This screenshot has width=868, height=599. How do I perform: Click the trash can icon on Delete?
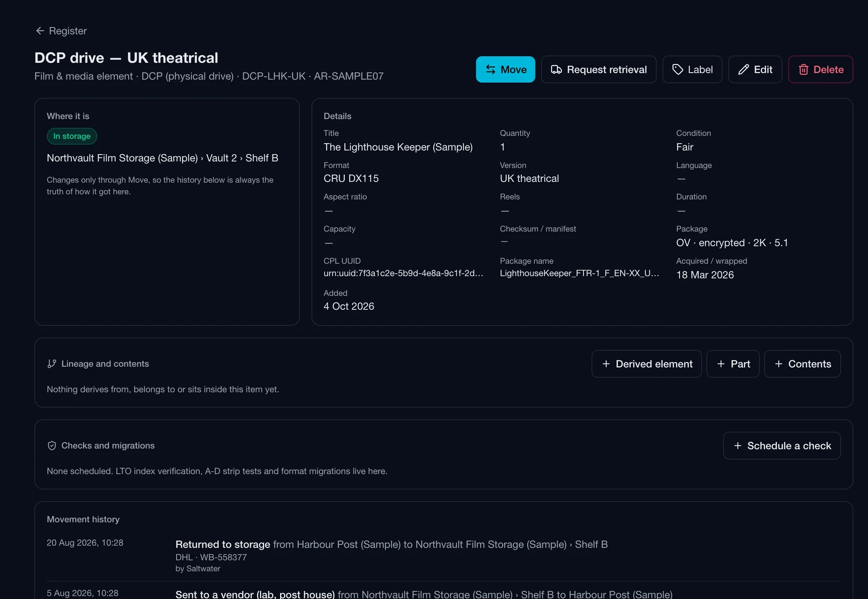803,69
